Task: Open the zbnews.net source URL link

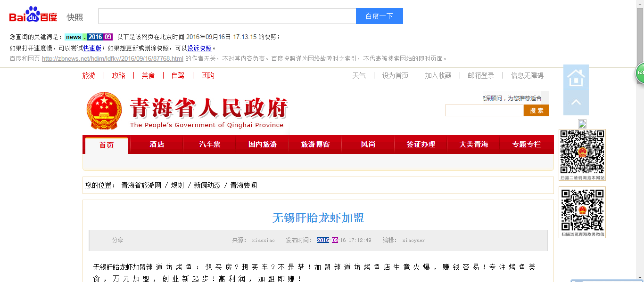Action: [x=113, y=59]
